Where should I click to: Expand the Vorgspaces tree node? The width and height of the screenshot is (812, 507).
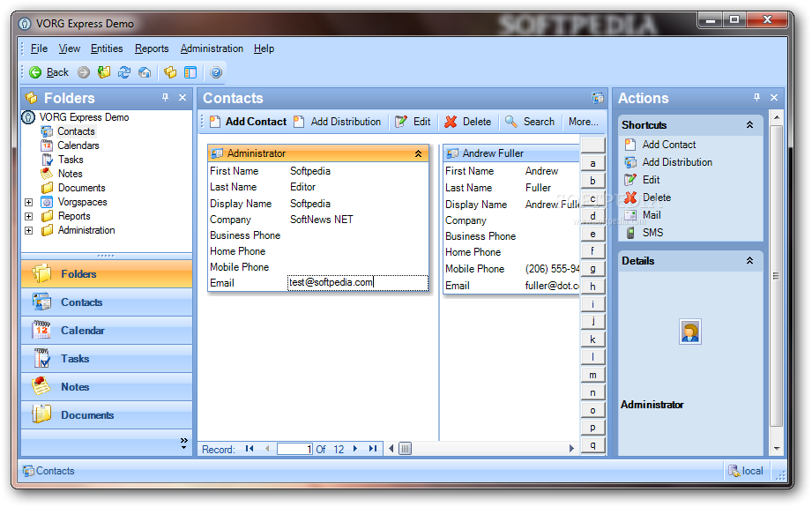pos(29,202)
